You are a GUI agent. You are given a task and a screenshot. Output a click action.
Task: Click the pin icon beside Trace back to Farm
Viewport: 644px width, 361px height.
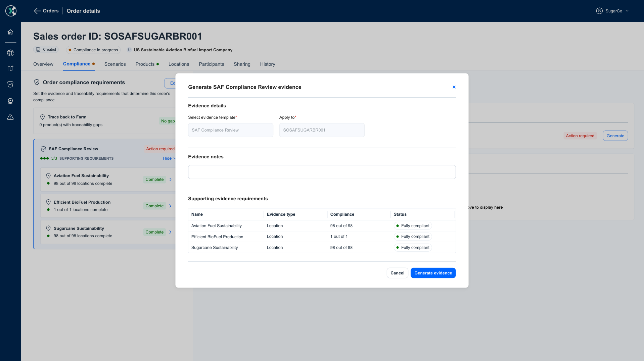(x=42, y=117)
